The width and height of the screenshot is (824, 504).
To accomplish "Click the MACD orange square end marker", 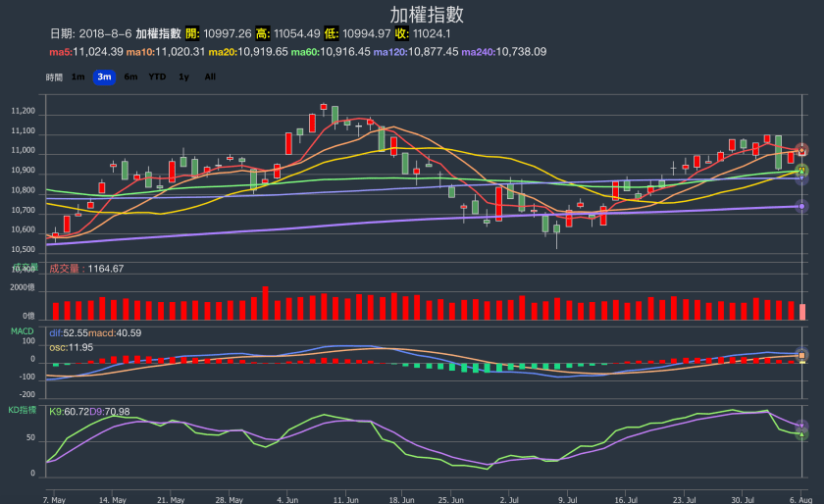I will (x=802, y=355).
